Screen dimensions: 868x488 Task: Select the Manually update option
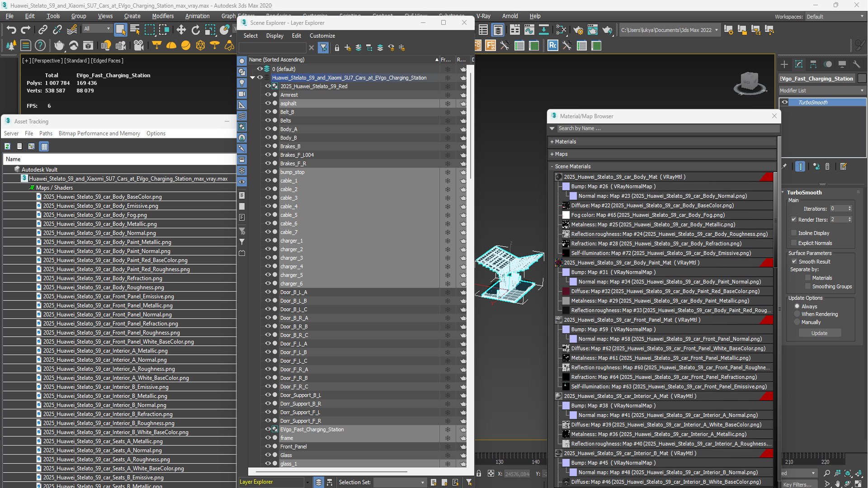797,322
